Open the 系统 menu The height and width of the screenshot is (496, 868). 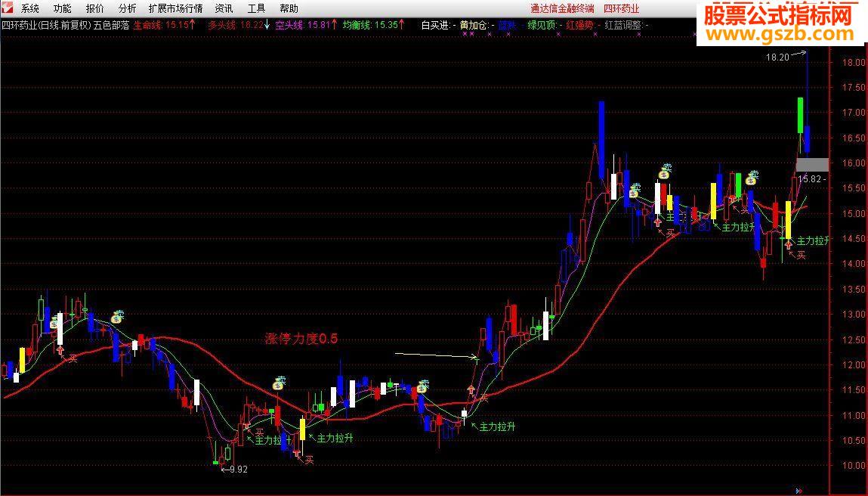coord(30,8)
